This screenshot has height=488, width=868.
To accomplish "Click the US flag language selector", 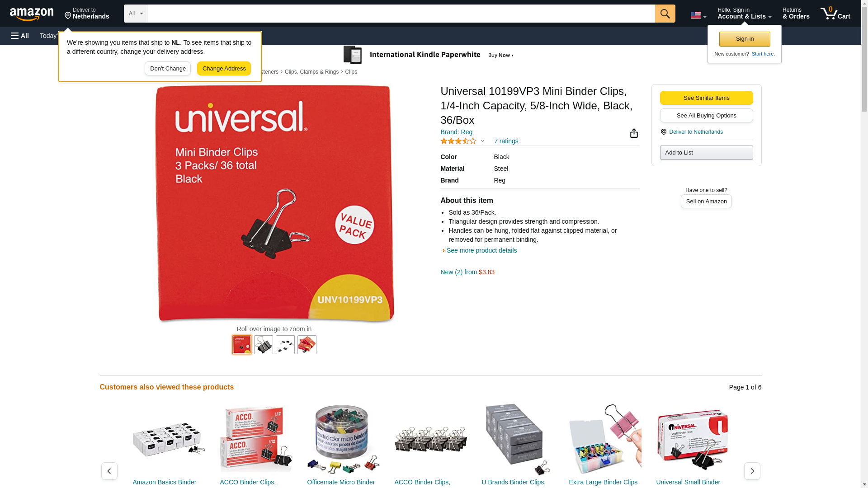I will coord(698,15).
